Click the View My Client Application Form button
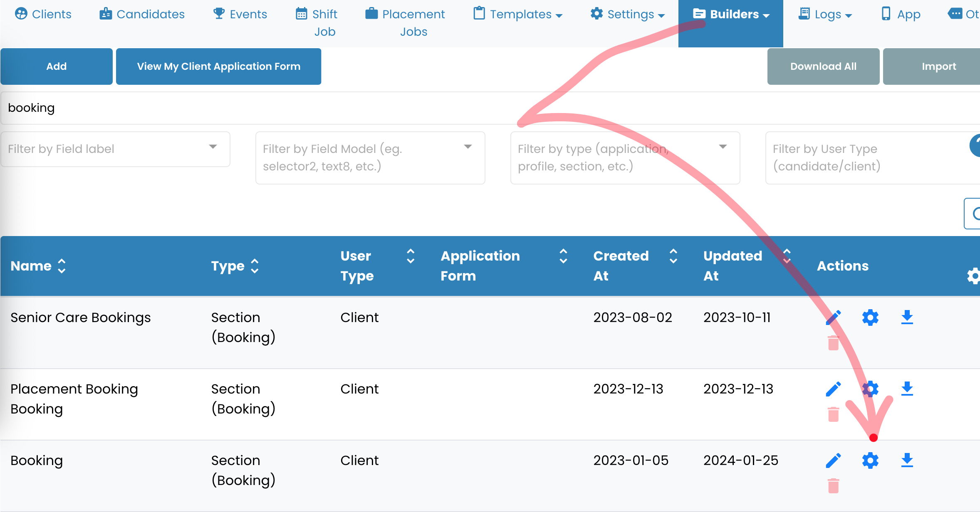 pyautogui.click(x=218, y=66)
